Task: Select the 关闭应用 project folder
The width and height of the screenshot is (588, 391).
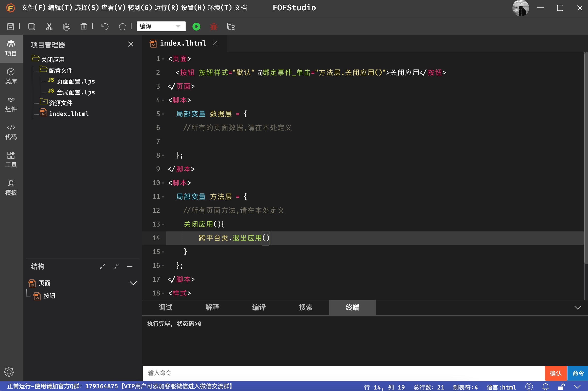Action: pos(53,60)
